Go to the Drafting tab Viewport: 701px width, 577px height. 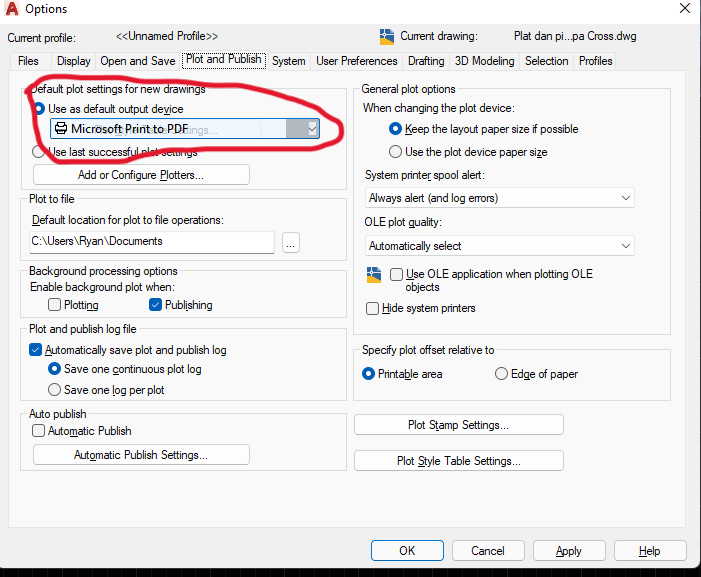tap(426, 61)
